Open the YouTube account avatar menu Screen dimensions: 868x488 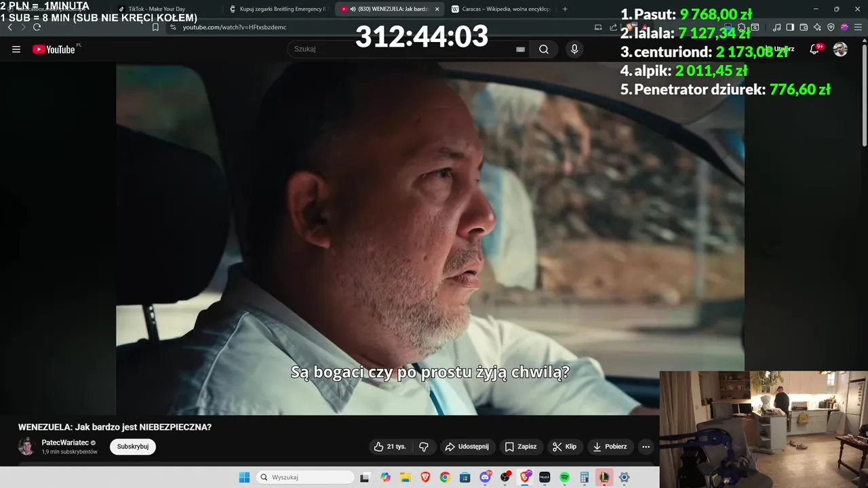(x=840, y=49)
